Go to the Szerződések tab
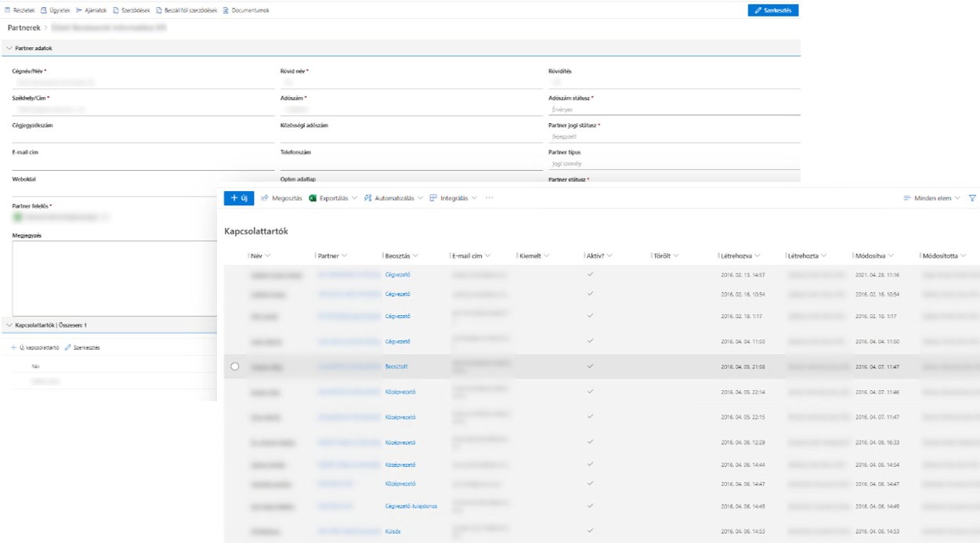Viewport: 980px width, 543px height. click(132, 10)
